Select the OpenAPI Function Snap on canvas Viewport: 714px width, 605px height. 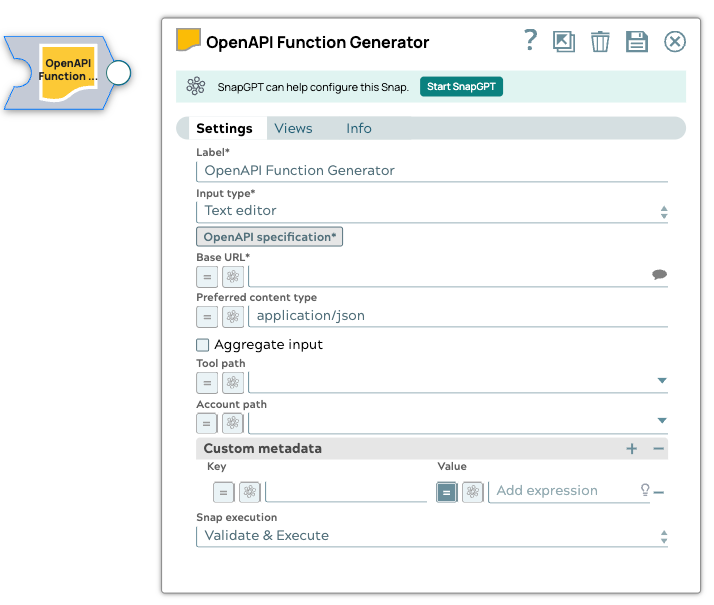pos(59,72)
